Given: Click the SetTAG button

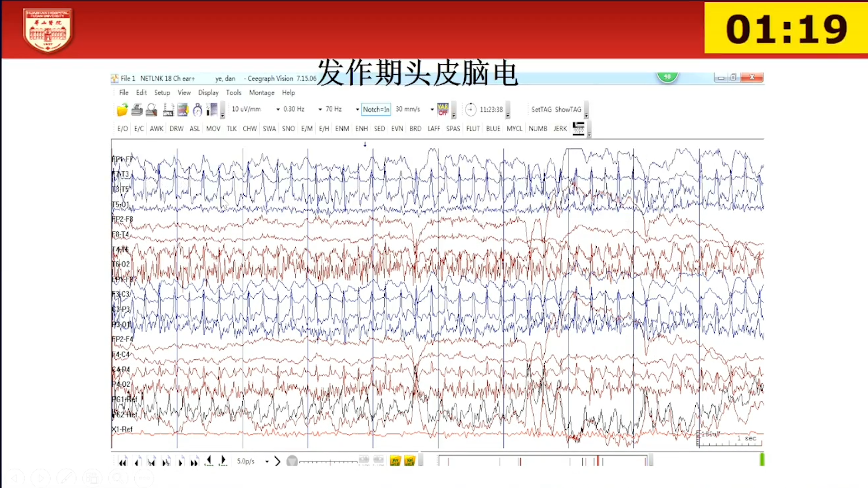Looking at the screenshot, I should 541,109.
